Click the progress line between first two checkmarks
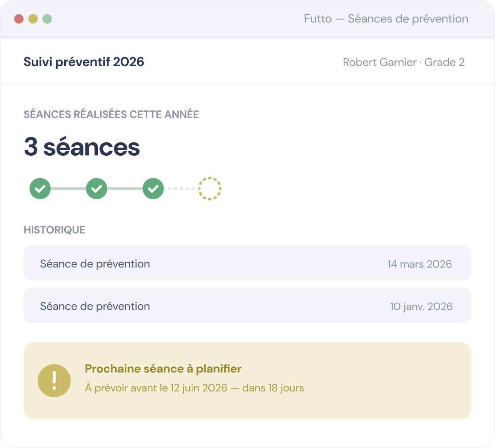 point(68,189)
